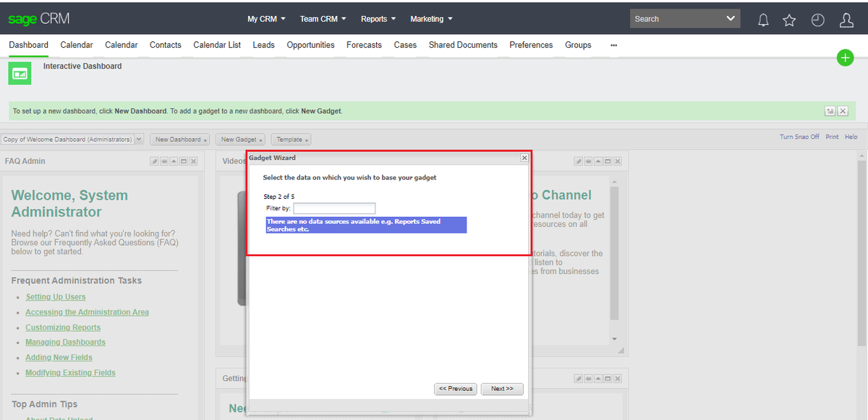Open favorites using the star icon

(789, 20)
